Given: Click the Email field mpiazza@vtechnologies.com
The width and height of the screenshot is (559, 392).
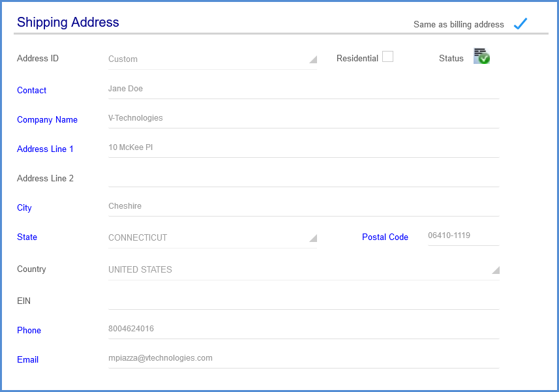Looking at the screenshot, I should pyautogui.click(x=304, y=359).
